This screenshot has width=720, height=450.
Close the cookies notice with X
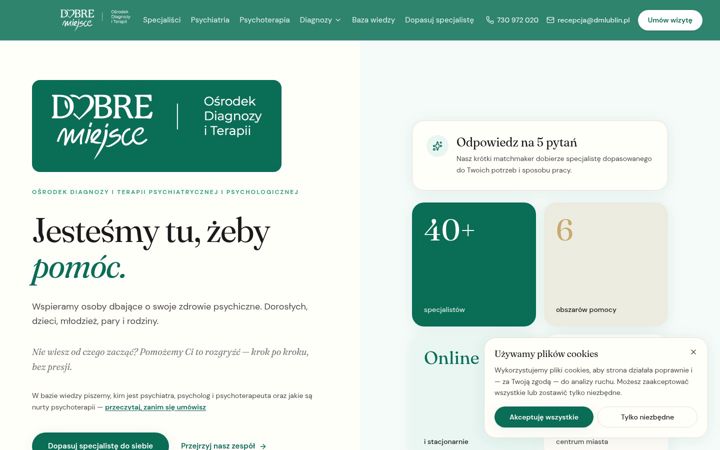point(693,352)
